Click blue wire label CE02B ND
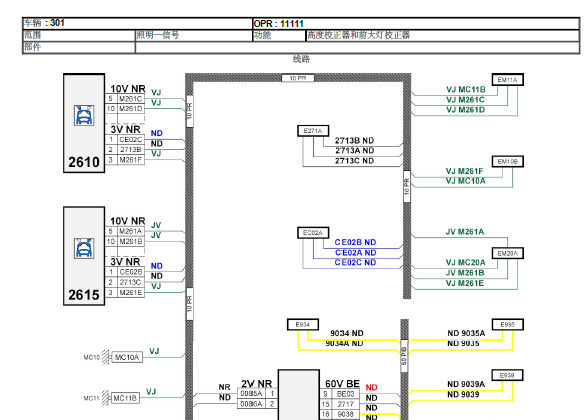 coord(355,242)
